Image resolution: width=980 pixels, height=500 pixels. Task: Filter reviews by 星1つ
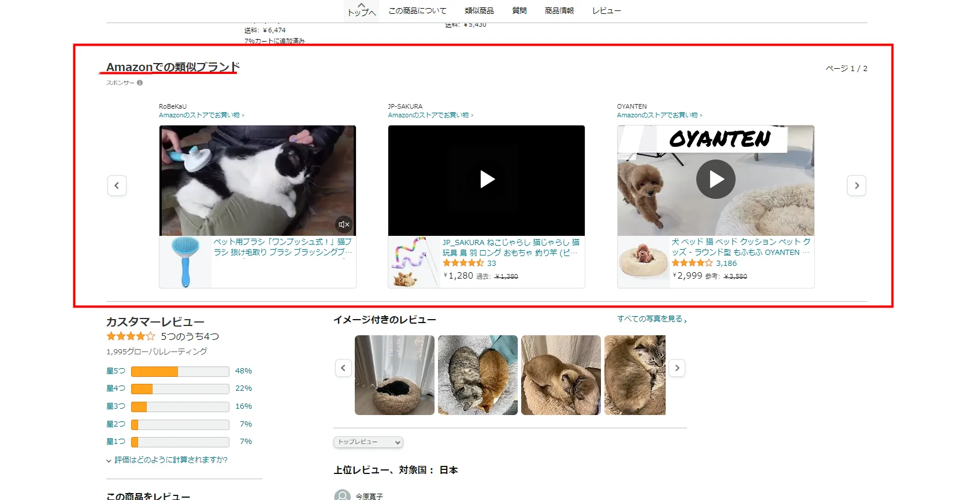click(x=116, y=442)
